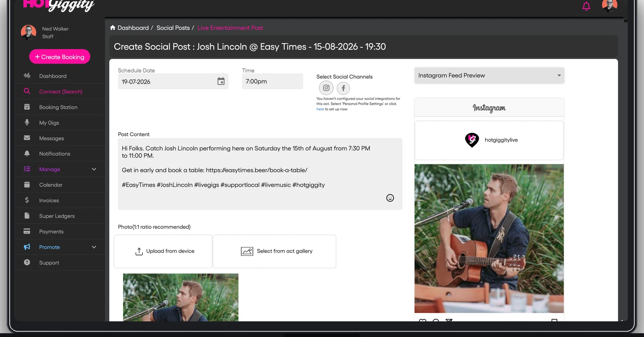The height and width of the screenshot is (337, 644).
Task: Click the Super Ledgers document icon
Action: (27, 216)
